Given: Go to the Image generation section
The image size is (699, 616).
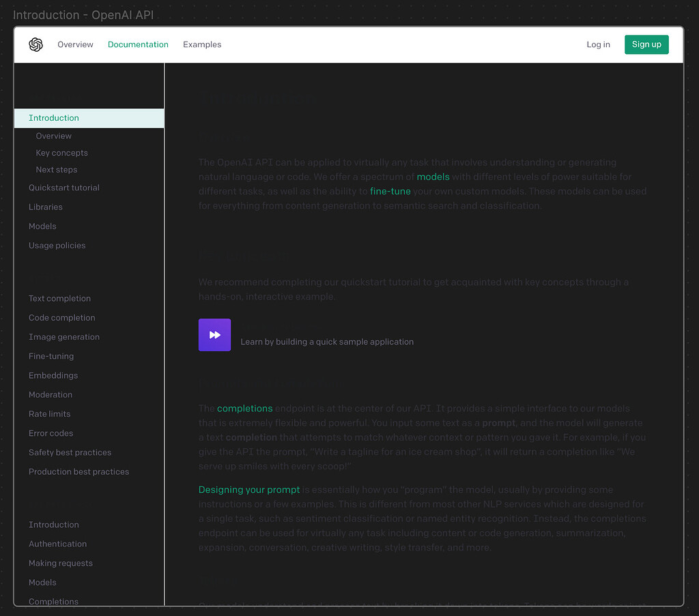Looking at the screenshot, I should click(x=64, y=336).
